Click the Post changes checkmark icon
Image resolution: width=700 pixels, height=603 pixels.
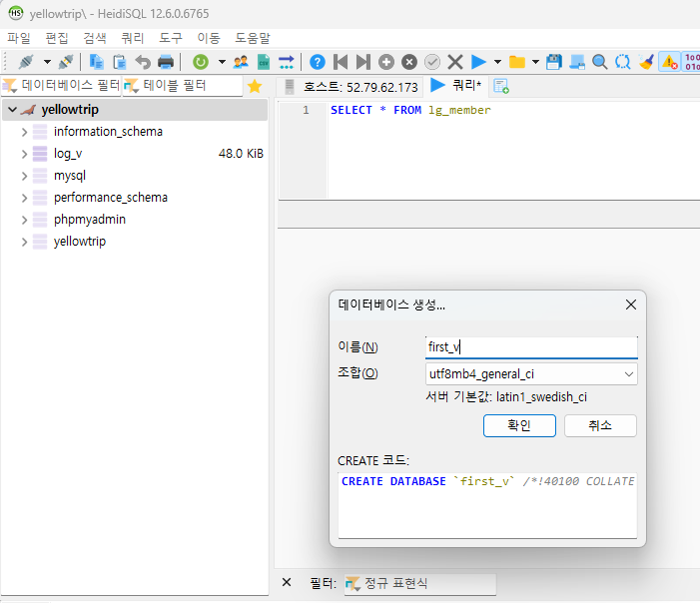(x=432, y=62)
